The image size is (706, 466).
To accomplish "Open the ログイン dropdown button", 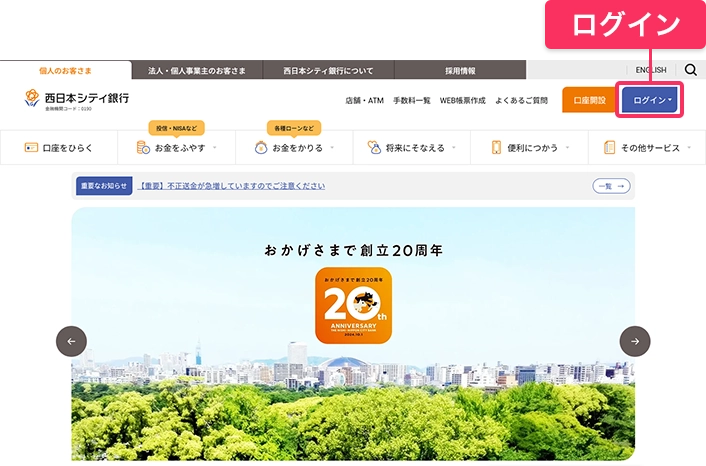I will (650, 100).
